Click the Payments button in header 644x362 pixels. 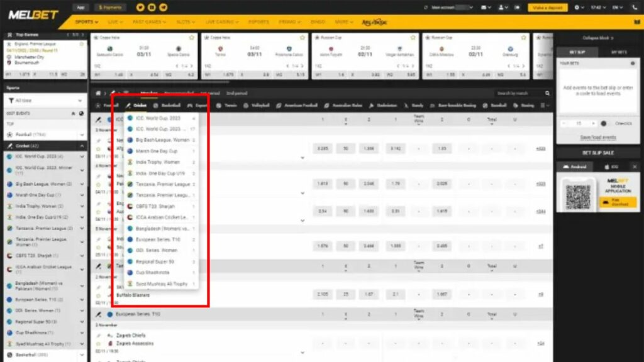(x=109, y=8)
